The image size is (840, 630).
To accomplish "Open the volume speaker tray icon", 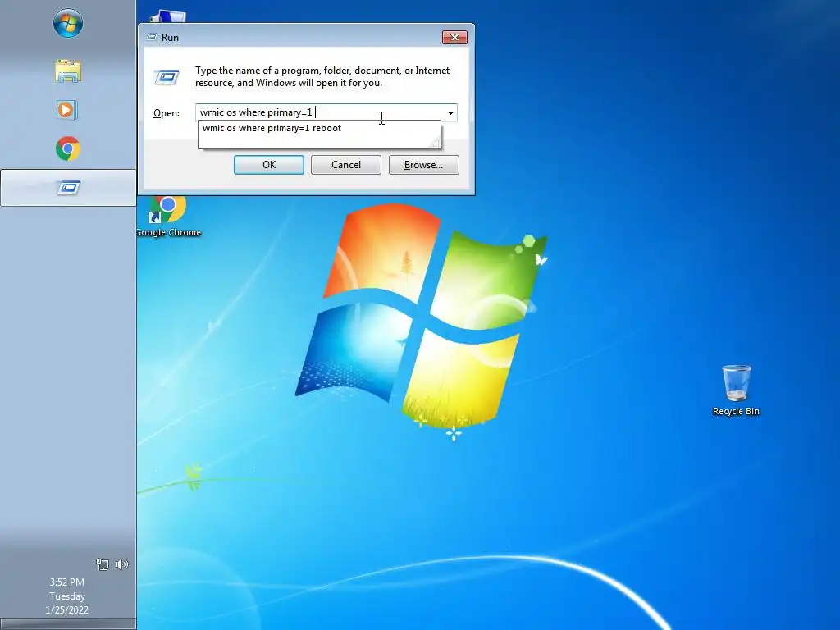I will coord(122,564).
